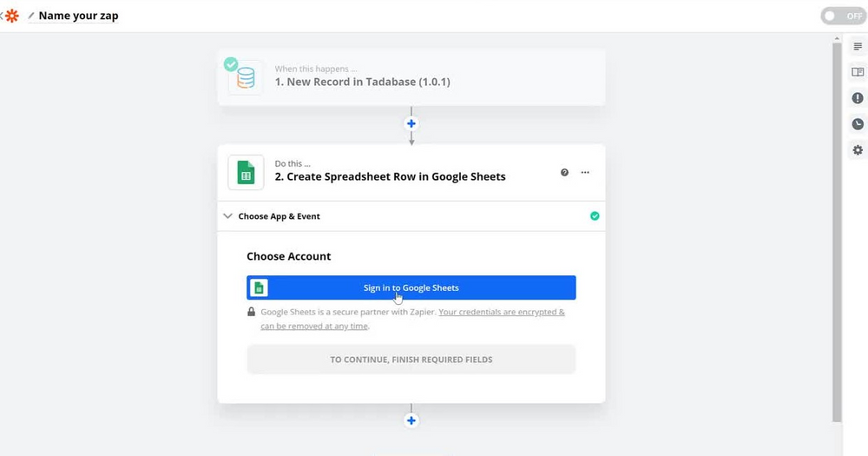
Task: Click the To Continue, Finish Required Fields button
Action: (x=411, y=360)
